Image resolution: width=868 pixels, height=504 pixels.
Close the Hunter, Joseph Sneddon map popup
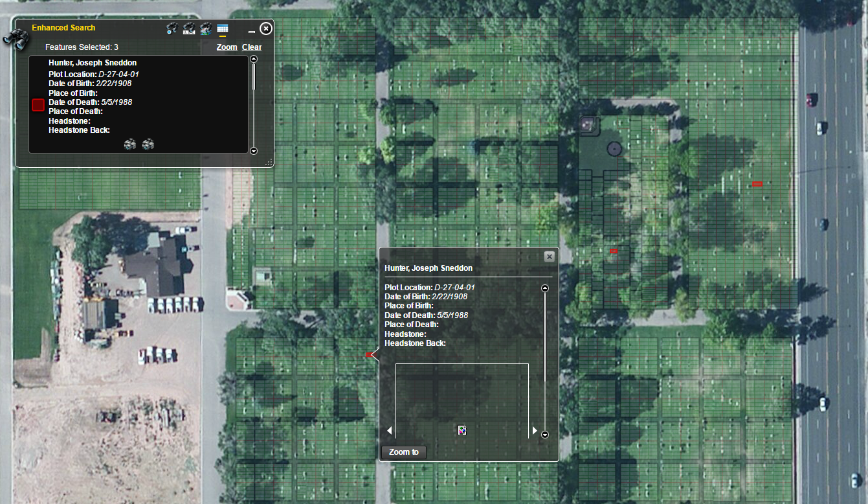coord(550,257)
